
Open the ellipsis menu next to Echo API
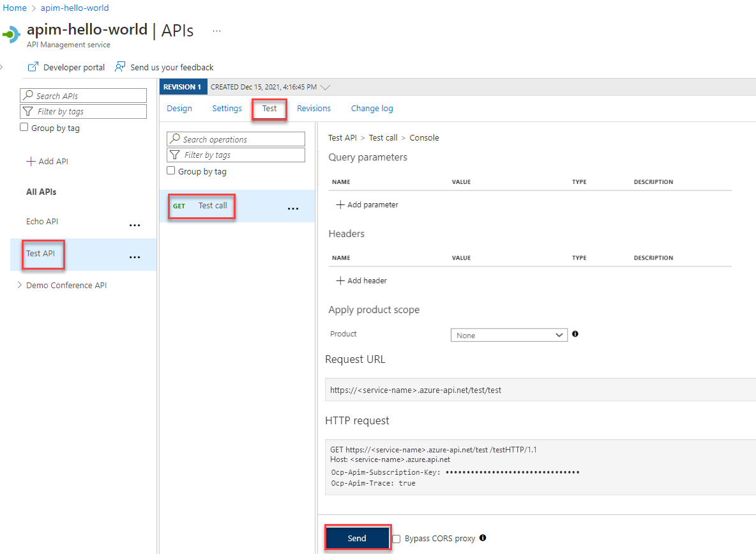click(135, 225)
